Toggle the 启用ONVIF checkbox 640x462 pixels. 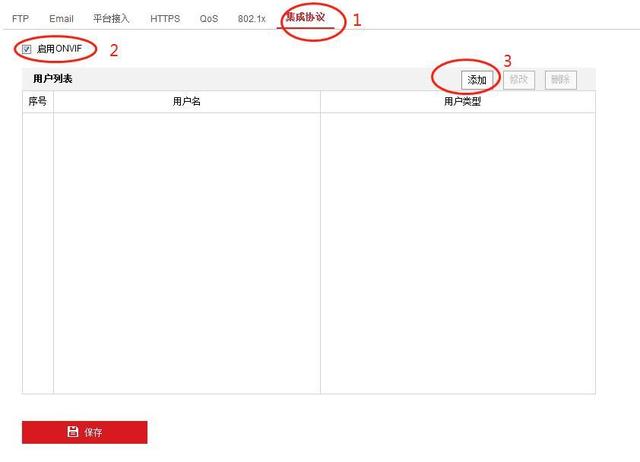27,49
